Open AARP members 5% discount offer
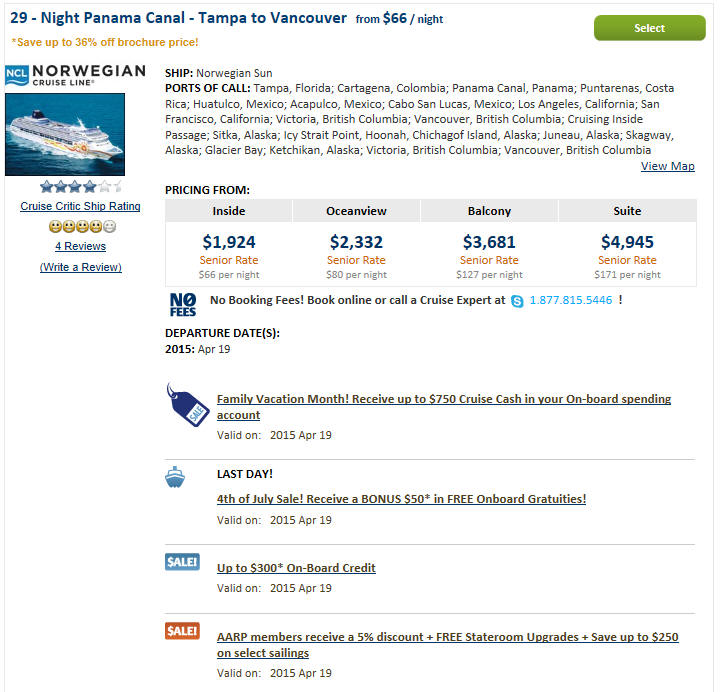Image resolution: width=720 pixels, height=692 pixels. pos(447,645)
